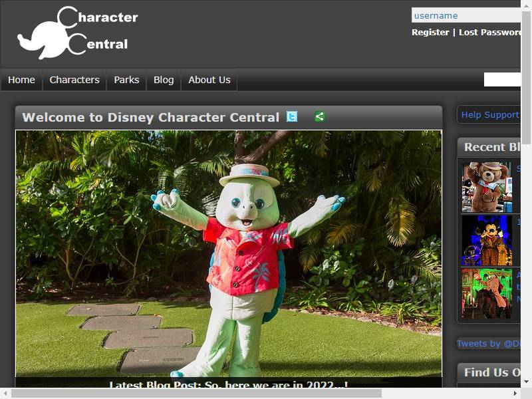Screen dimensions: 532x399
Task: Click the horizontal scrollbar left arrow
Action: click(5, 394)
